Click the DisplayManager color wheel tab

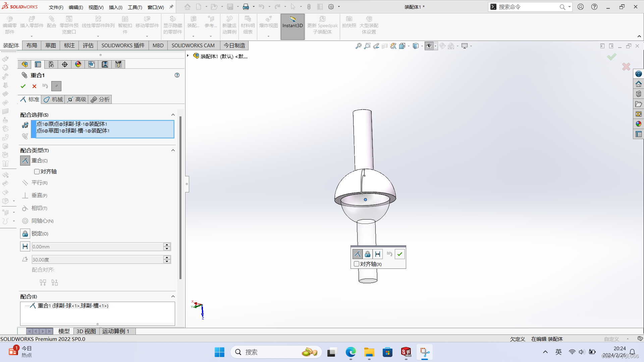(x=78, y=64)
